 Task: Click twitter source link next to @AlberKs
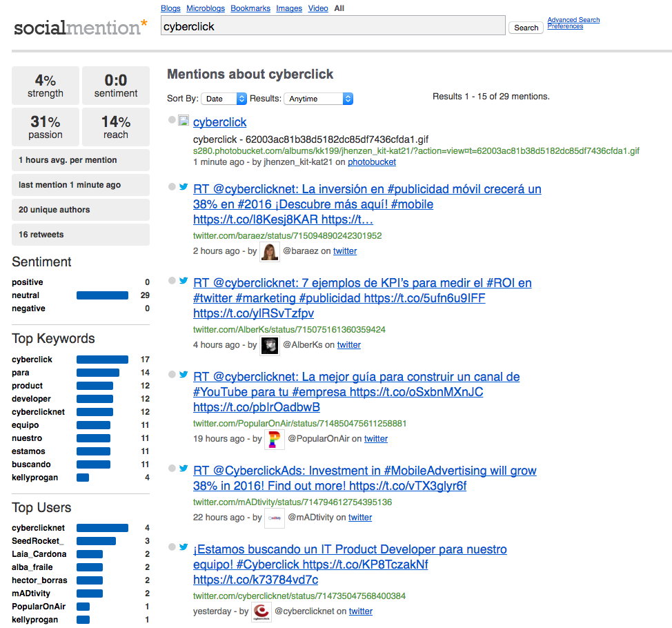click(x=349, y=345)
